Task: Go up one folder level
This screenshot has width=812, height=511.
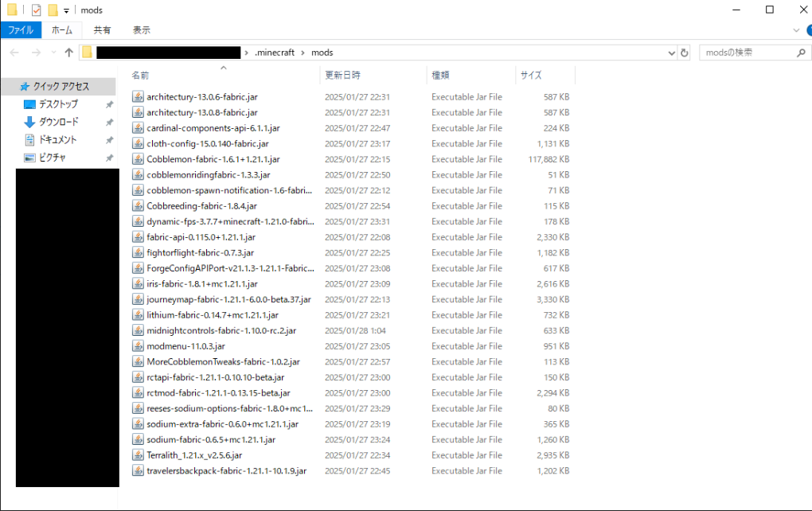Action: pos(69,53)
